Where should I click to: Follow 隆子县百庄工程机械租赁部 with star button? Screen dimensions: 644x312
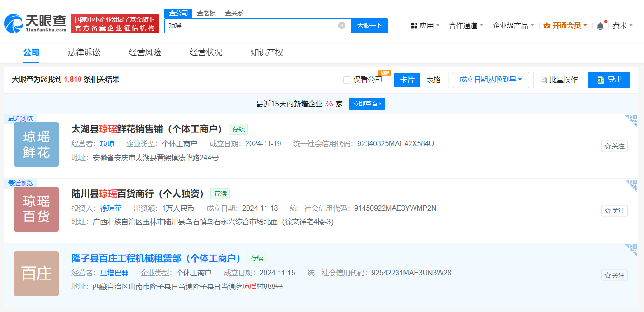click(614, 275)
